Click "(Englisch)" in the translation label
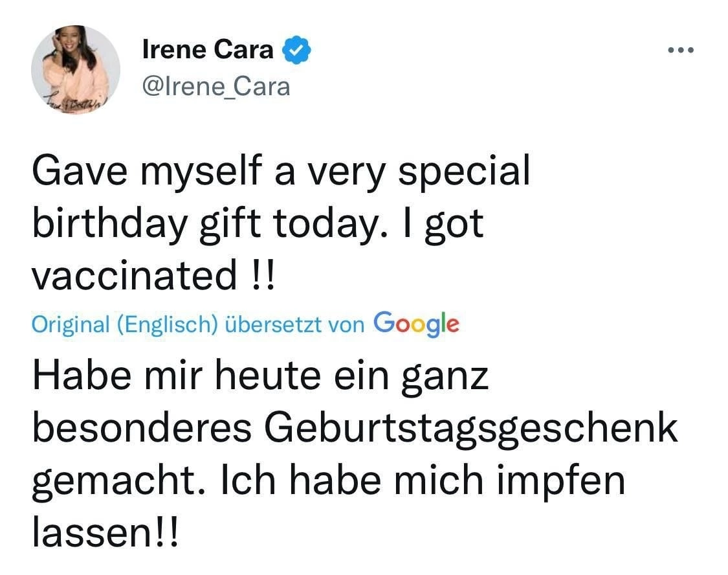The width and height of the screenshot is (728, 575). click(x=167, y=324)
